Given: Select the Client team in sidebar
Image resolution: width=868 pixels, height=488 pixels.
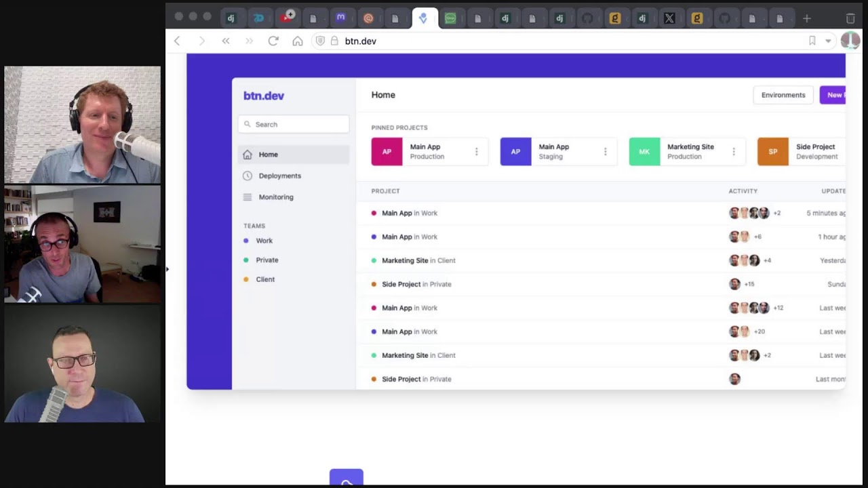Looking at the screenshot, I should coord(265,279).
